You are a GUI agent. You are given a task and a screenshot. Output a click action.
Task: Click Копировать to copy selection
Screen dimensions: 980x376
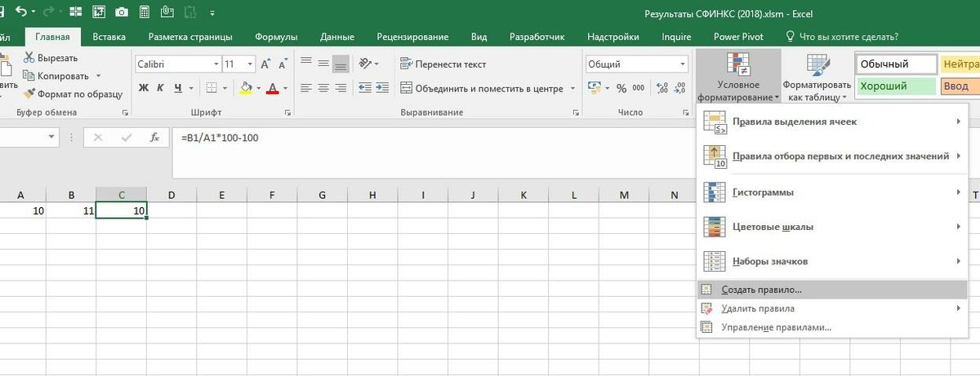pos(57,76)
